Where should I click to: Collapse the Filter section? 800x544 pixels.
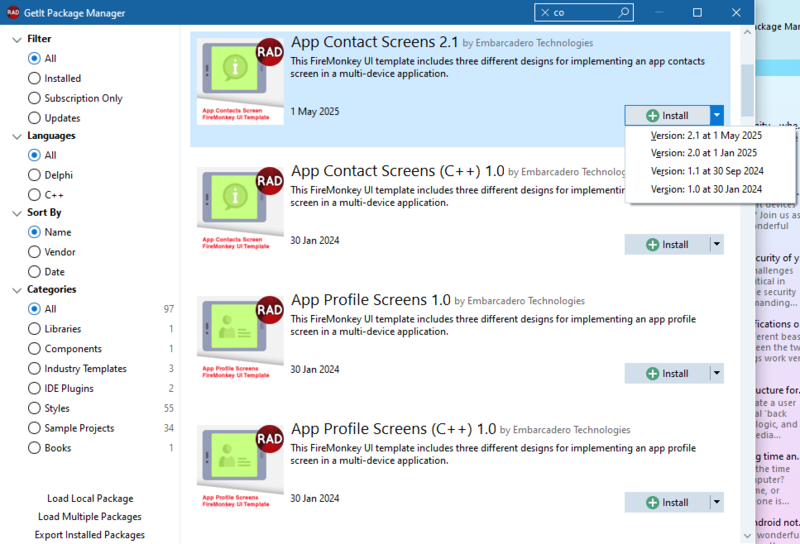pos(17,39)
